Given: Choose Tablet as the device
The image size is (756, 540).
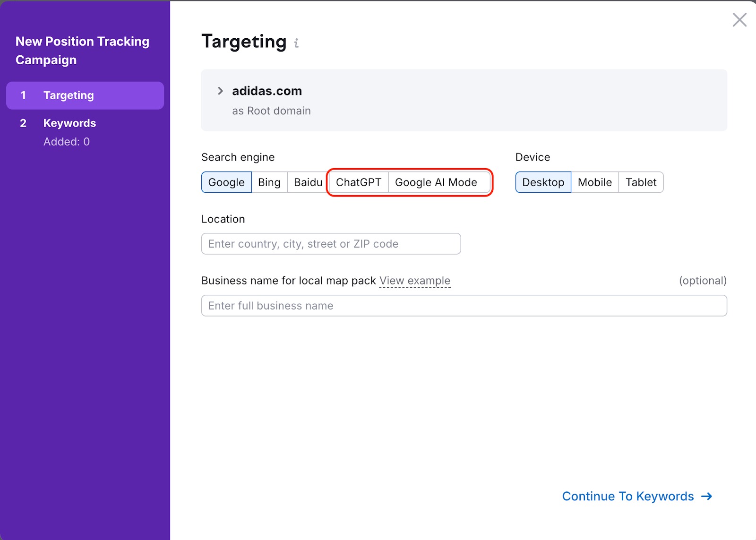Looking at the screenshot, I should [641, 182].
